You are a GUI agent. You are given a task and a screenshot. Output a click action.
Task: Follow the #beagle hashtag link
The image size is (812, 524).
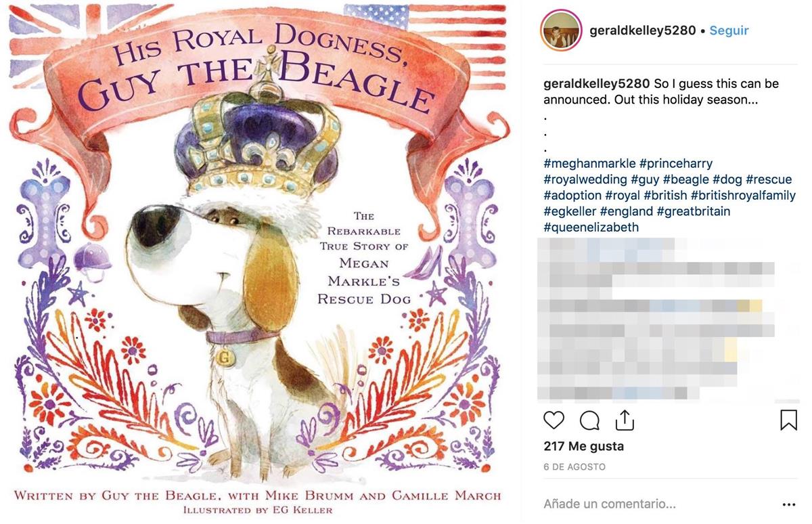(x=685, y=179)
